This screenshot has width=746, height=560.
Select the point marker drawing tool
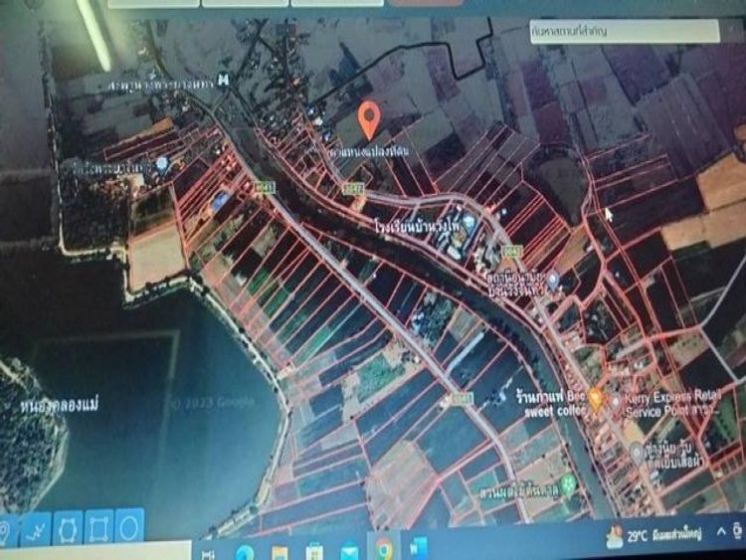(x=5, y=528)
